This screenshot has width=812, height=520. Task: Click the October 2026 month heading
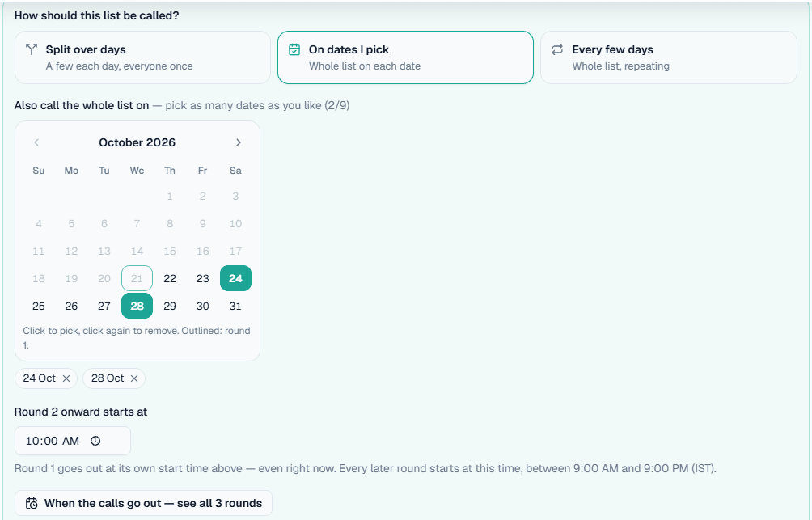tap(137, 142)
